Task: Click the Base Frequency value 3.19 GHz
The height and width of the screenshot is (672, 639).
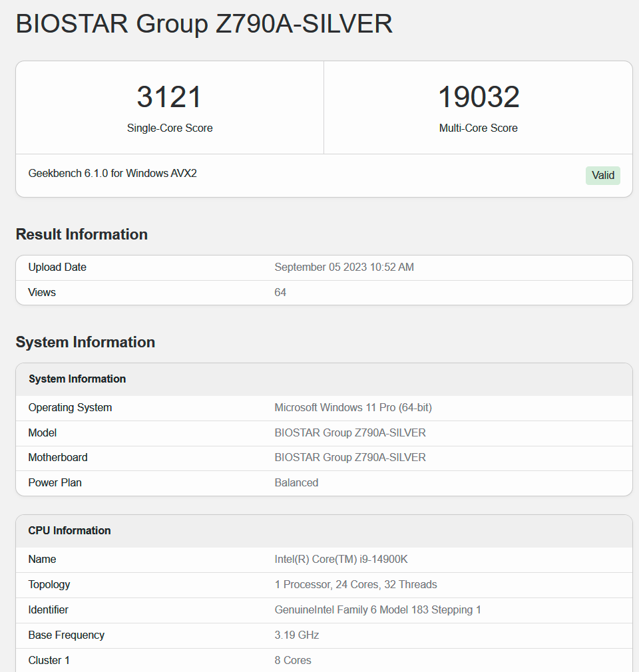Action: [296, 635]
